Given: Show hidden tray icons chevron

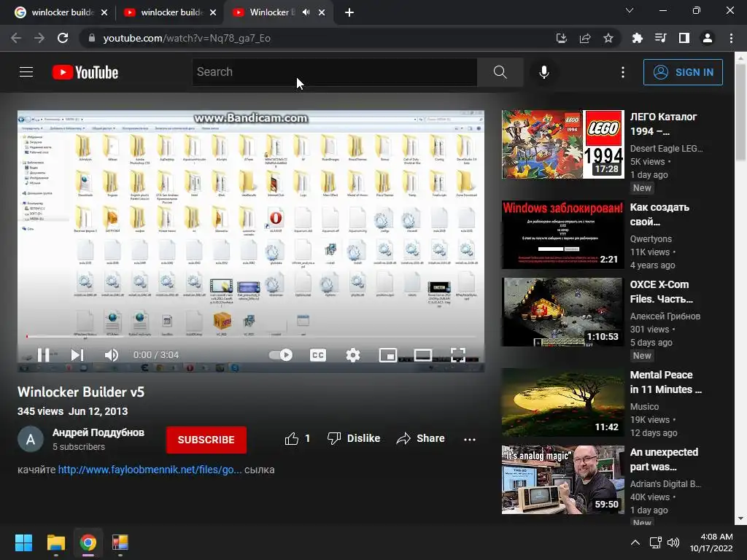Looking at the screenshot, I should 635,542.
